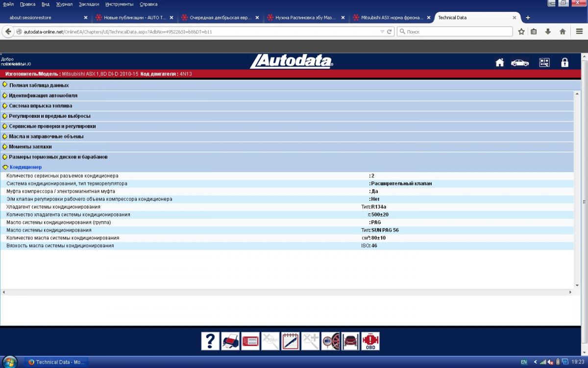Open OBD engine diagnostics icon
The height and width of the screenshot is (368, 588).
pyautogui.click(x=371, y=341)
